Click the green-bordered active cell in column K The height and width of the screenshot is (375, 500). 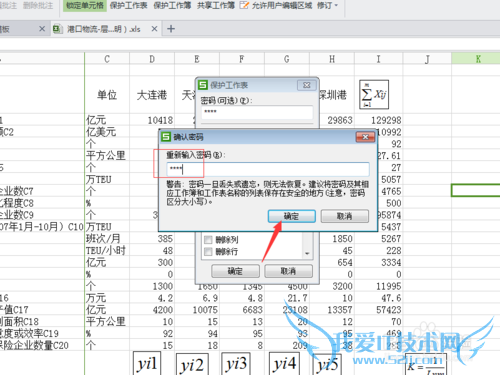[x=476, y=190]
